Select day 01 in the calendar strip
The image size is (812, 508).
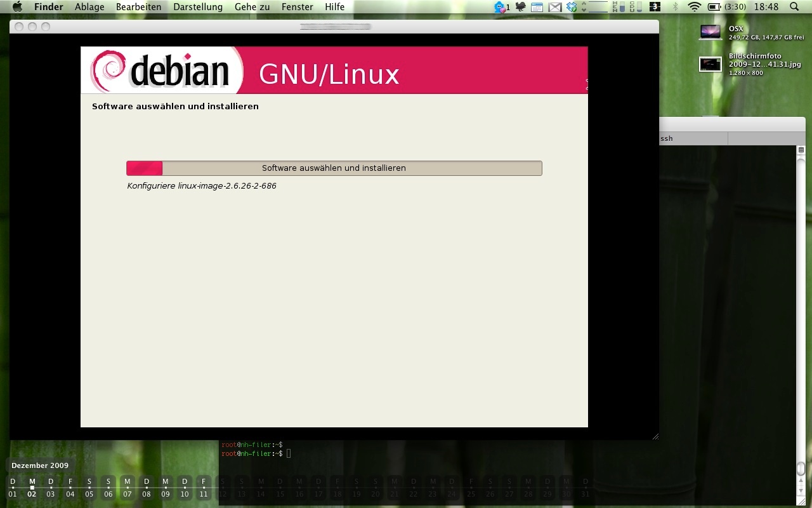pos(13,488)
